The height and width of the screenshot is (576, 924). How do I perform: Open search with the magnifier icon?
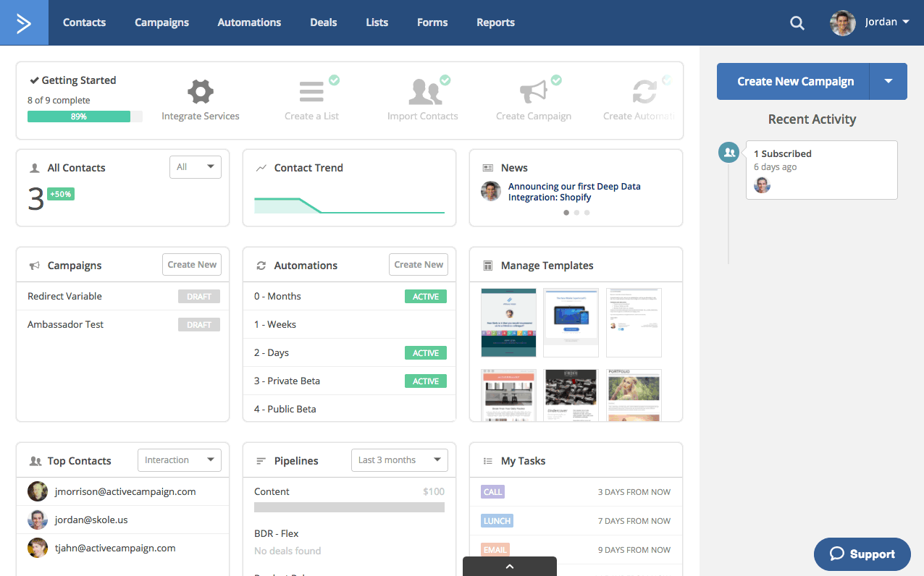click(x=797, y=23)
